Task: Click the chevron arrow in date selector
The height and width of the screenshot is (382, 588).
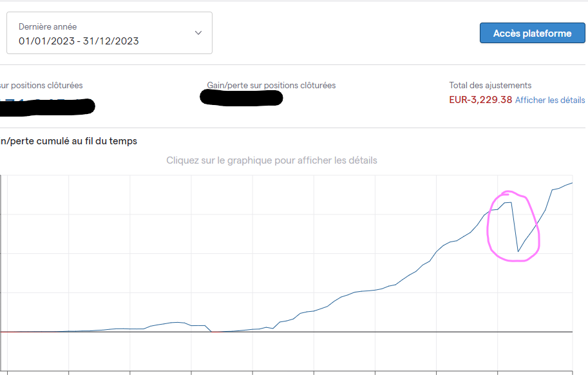Action: 198,33
